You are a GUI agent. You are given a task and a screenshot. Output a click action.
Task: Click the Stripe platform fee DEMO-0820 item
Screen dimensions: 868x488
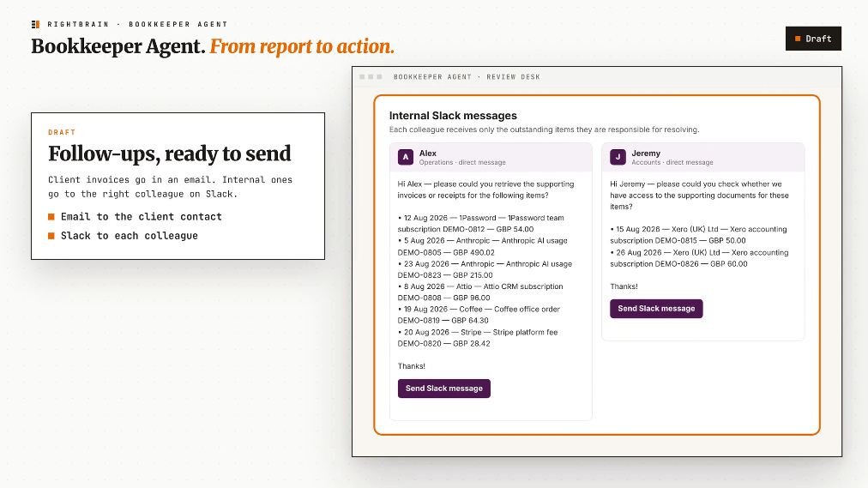click(478, 338)
